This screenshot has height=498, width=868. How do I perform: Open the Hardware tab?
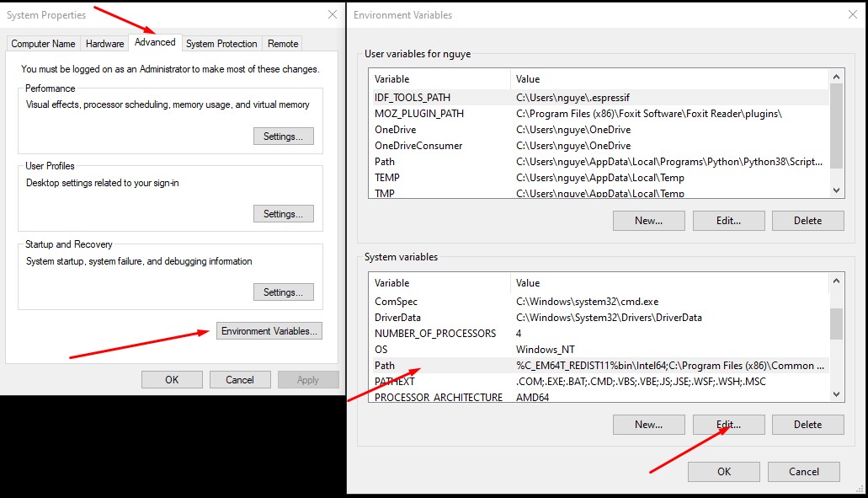click(104, 44)
